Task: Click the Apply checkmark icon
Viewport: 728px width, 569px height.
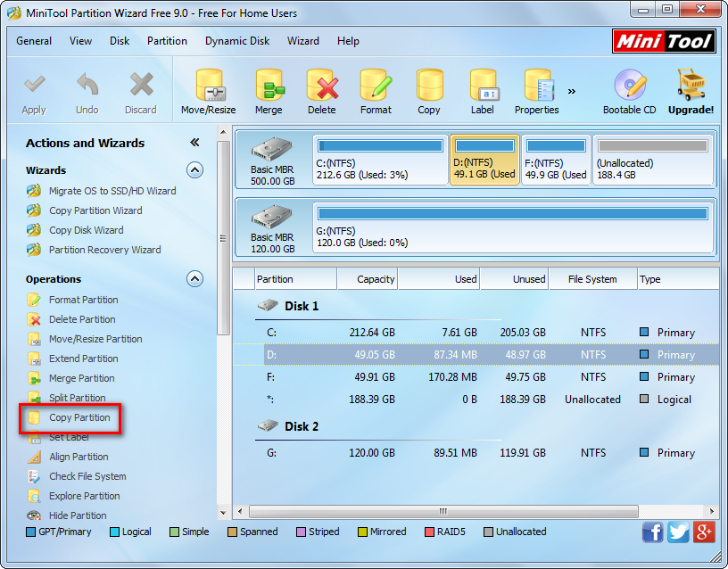Action: pyautogui.click(x=34, y=85)
